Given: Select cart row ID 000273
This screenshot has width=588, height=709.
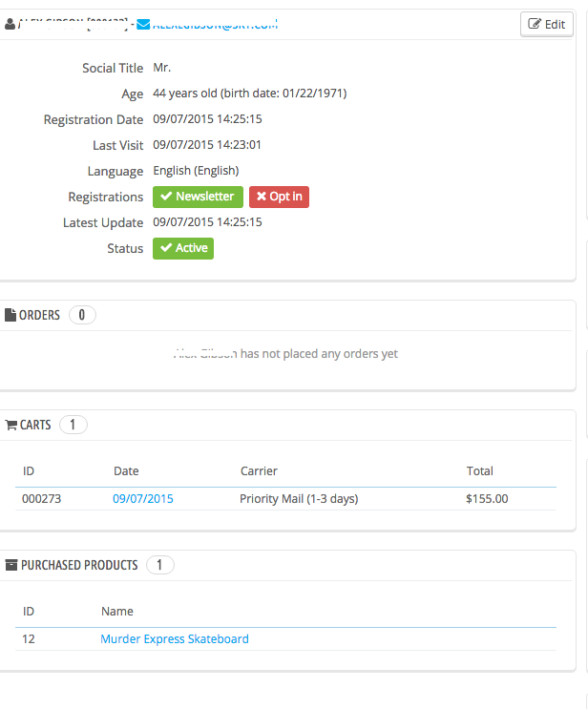Looking at the screenshot, I should (x=42, y=498).
